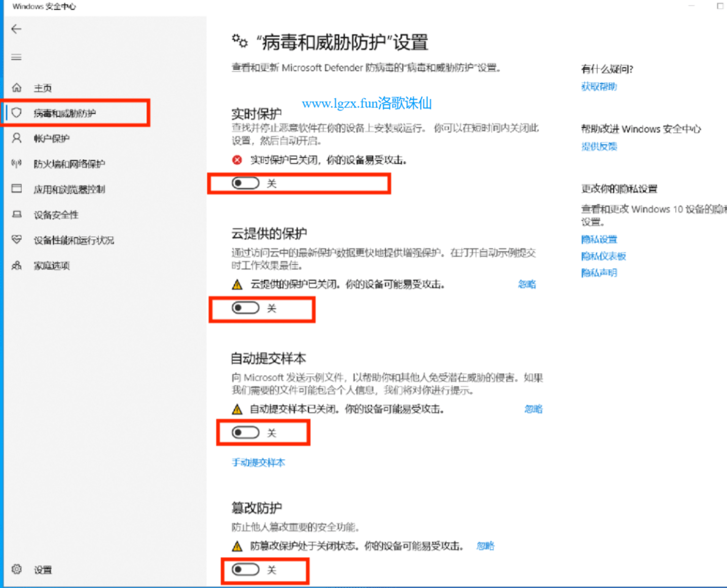Screen dimensions: 727x588
Task: Click 忽略 for 自动提交样本 warning
Action: point(533,409)
